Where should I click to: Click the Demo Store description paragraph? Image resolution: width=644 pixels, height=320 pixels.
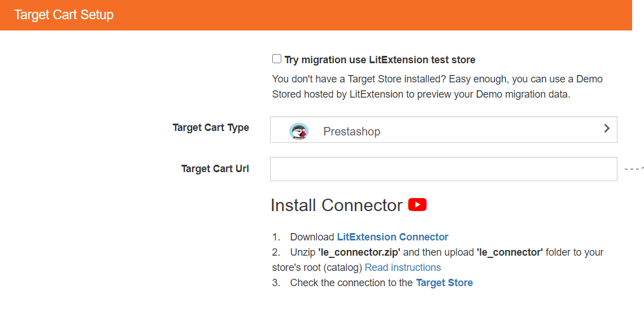pos(437,86)
